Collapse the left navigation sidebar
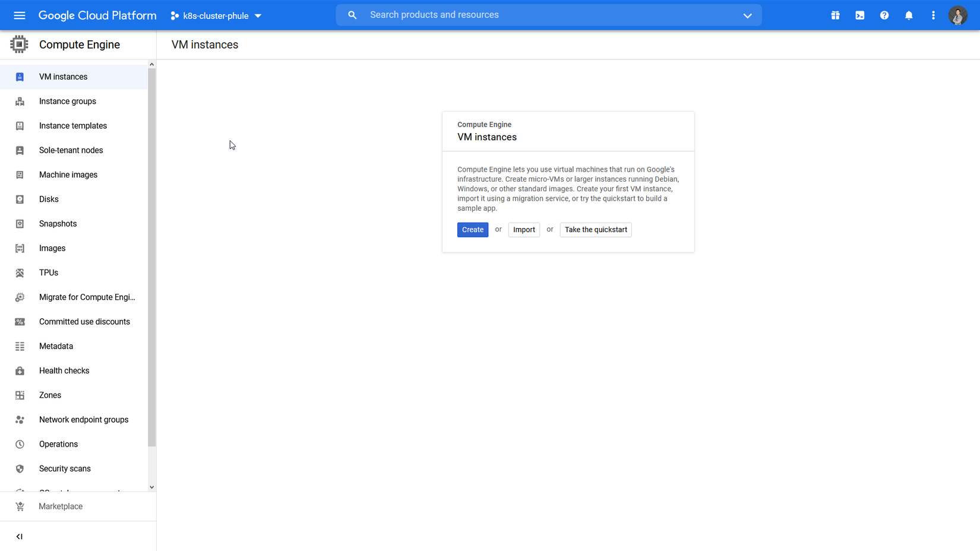The width and height of the screenshot is (980, 551). 20,537
